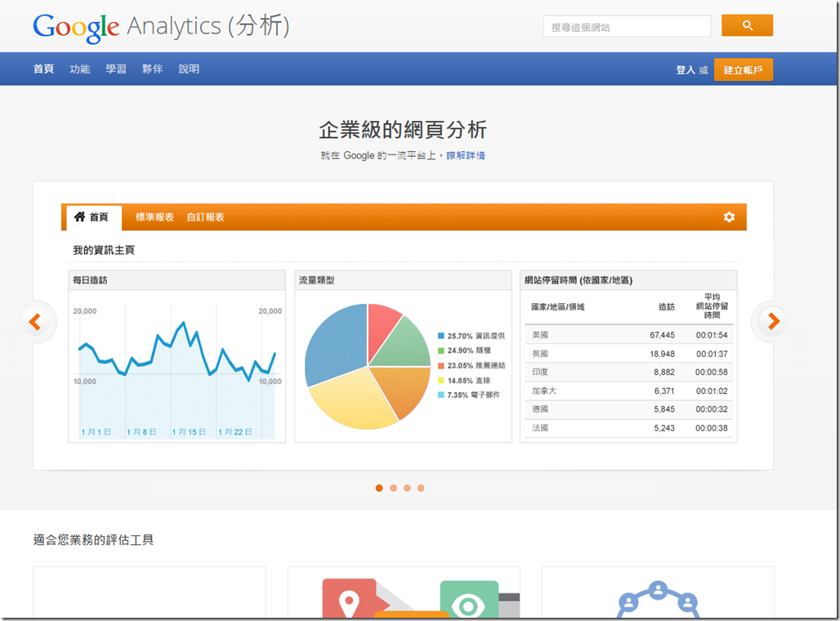Click duration value 00:01:54
Image resolution: width=840 pixels, height=621 pixels.
[712, 335]
